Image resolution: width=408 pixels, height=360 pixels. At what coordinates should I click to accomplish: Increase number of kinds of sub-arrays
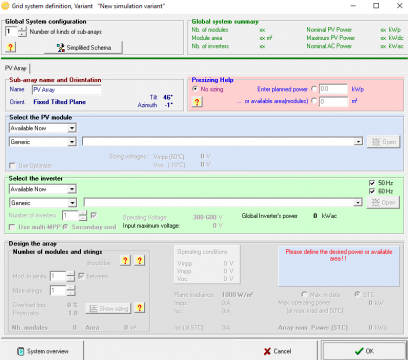tap(22, 29)
